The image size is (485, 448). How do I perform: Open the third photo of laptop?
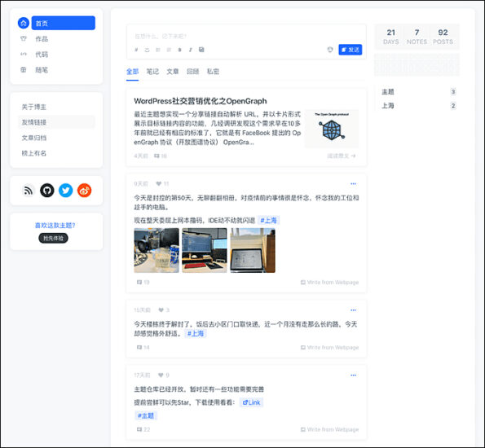(253, 250)
